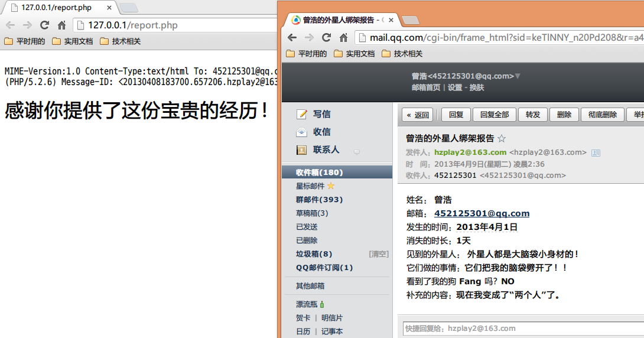This screenshot has height=338, width=644.
Task: Click home icon in mail.qq.com window
Action: coord(344,38)
